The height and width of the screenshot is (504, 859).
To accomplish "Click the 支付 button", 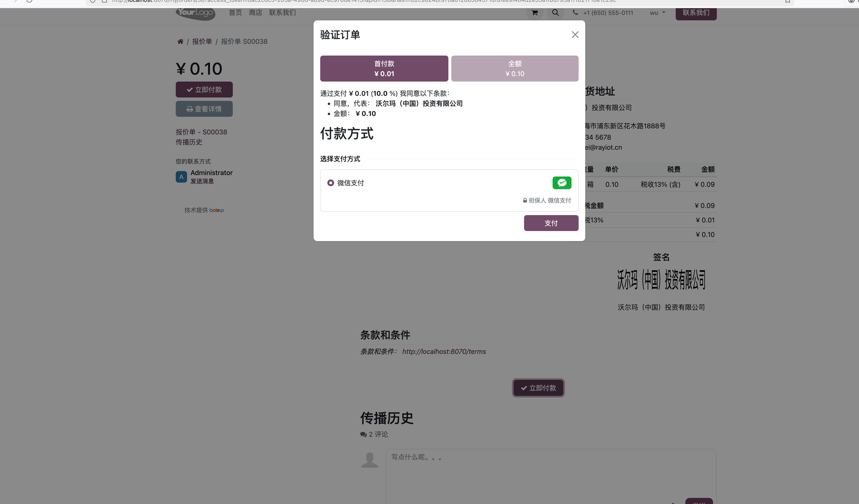I will tap(551, 223).
